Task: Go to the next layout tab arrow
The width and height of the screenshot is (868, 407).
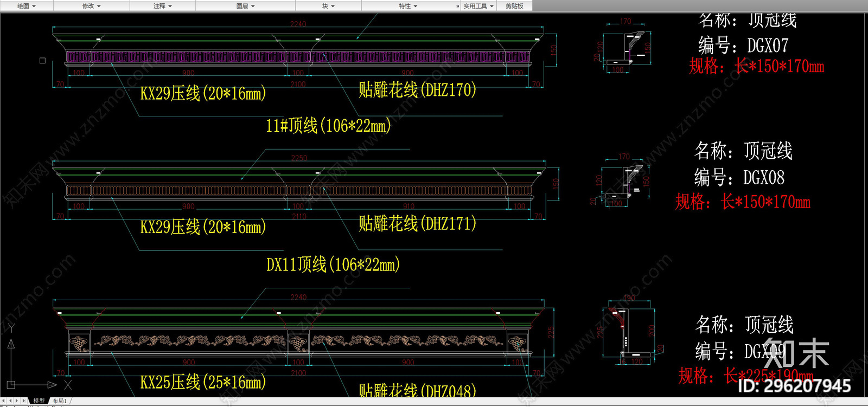Action: pyautogui.click(x=17, y=401)
